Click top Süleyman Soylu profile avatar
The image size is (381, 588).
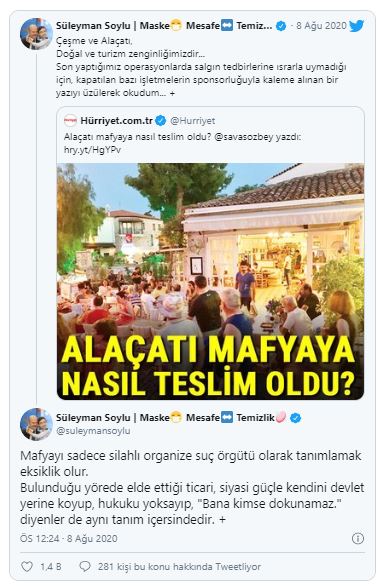(x=36, y=34)
